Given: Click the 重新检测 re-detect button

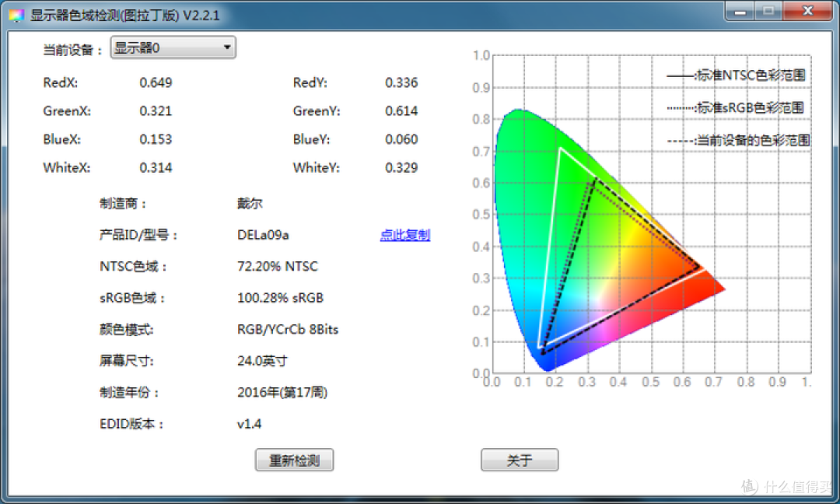Looking at the screenshot, I should (294, 460).
